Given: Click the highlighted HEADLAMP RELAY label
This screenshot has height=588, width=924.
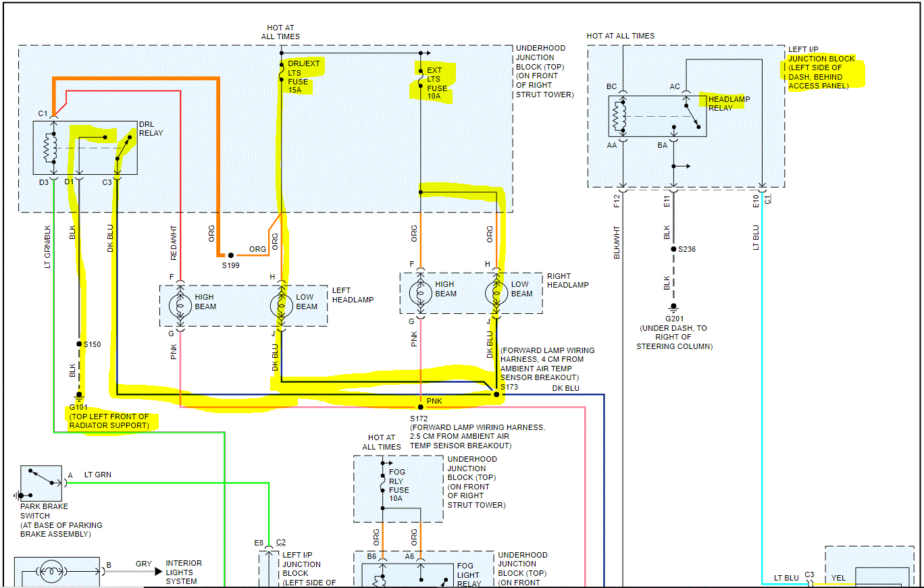Looking at the screenshot, I should 729,103.
